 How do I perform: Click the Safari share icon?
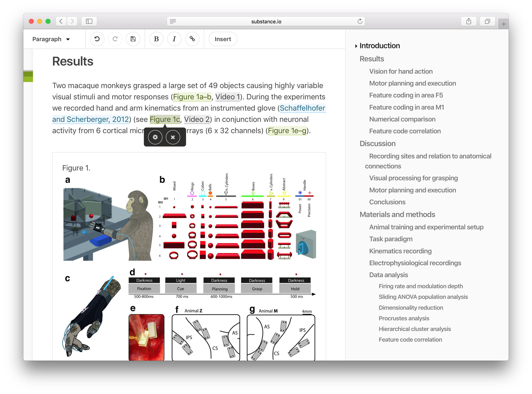click(x=468, y=21)
